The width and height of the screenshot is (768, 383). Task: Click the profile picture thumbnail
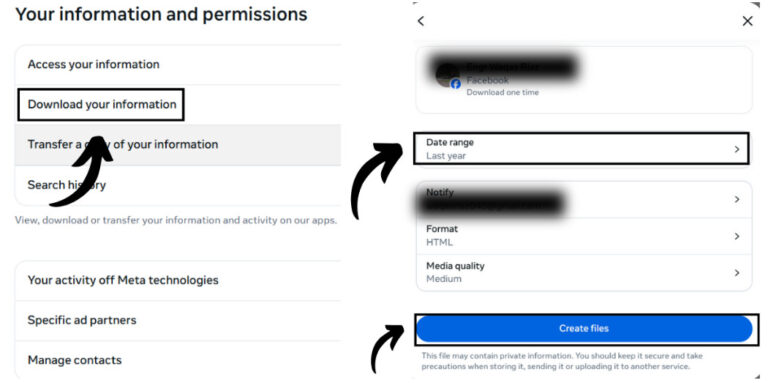coord(447,75)
